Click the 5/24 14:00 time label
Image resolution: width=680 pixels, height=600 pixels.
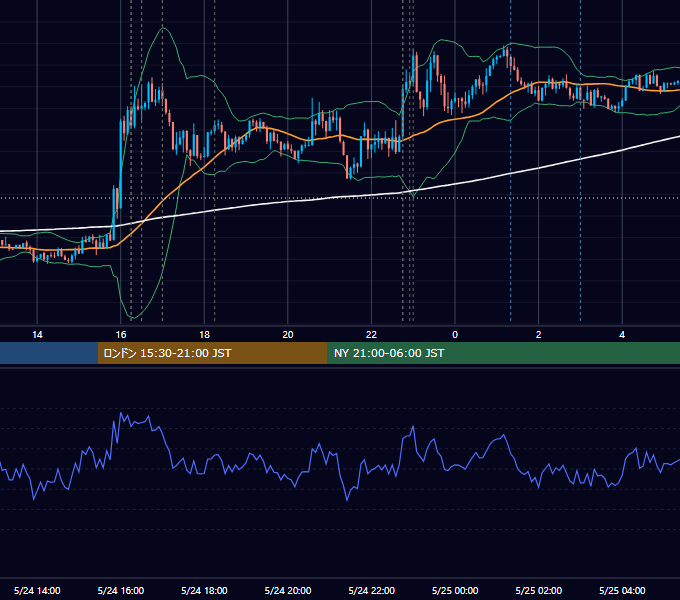coord(37,590)
